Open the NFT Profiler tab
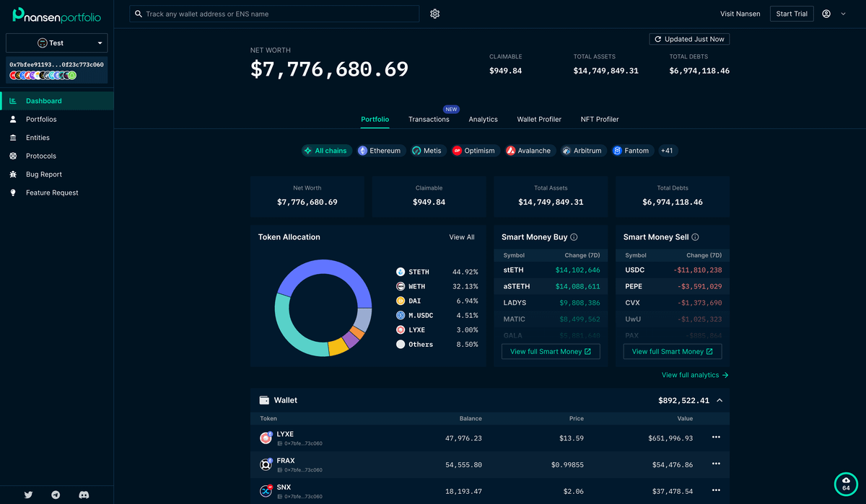This screenshot has height=504, width=866. pyautogui.click(x=599, y=119)
